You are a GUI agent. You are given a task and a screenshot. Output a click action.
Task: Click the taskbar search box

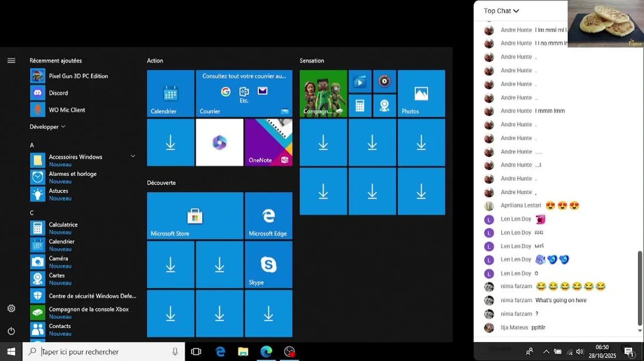point(104,351)
